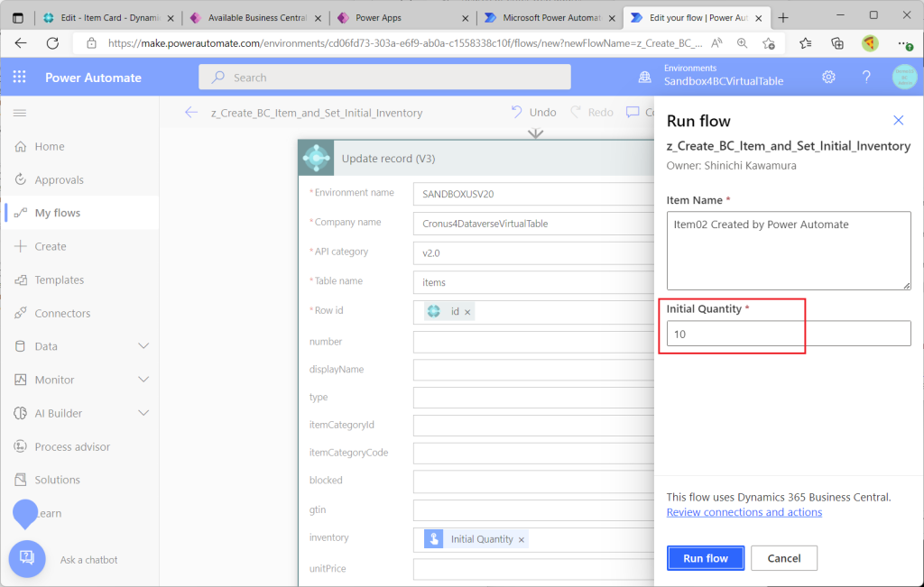Click the Update record action icon
This screenshot has height=587, width=924.
tap(317, 159)
